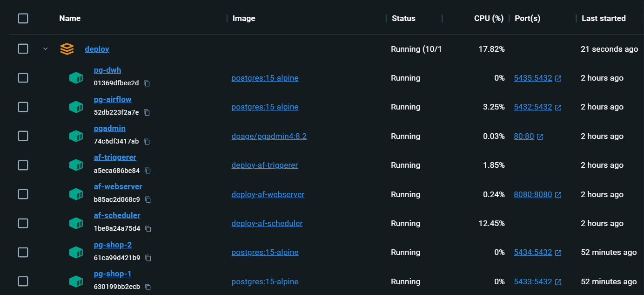Tick the af-webserver row checkbox
The height and width of the screenshot is (295, 644).
click(23, 194)
